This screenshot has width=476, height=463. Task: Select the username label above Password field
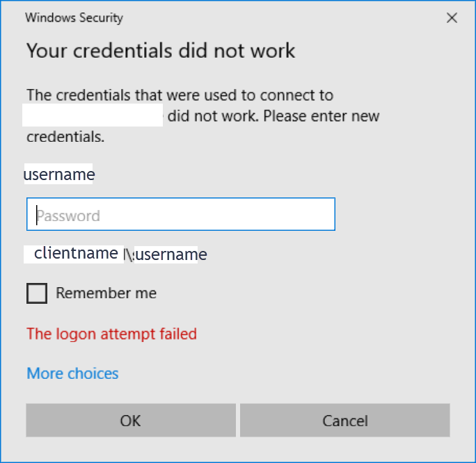[x=59, y=174]
